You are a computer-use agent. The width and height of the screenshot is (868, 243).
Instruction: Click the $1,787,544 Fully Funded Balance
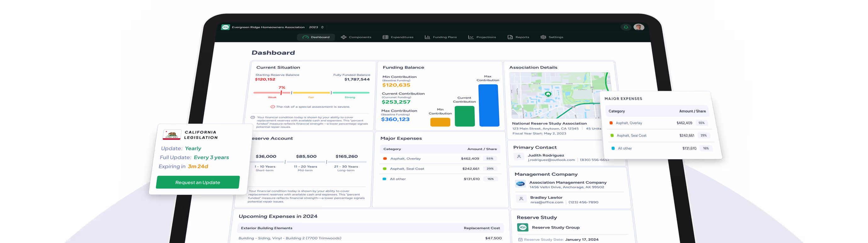tap(357, 79)
